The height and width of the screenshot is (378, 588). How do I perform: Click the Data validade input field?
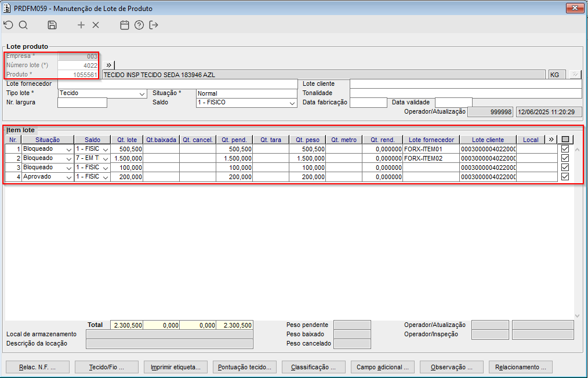453,103
